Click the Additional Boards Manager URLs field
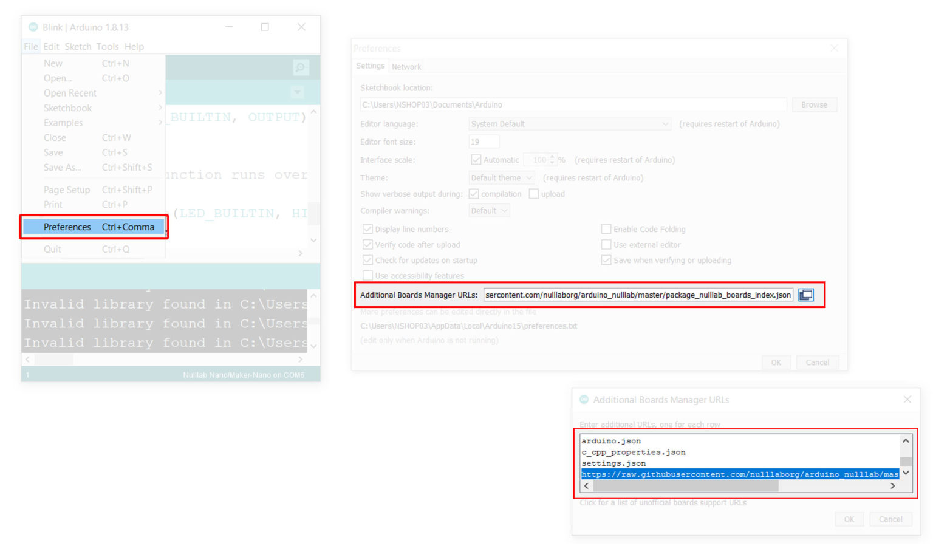The image size is (933, 560). [x=638, y=295]
